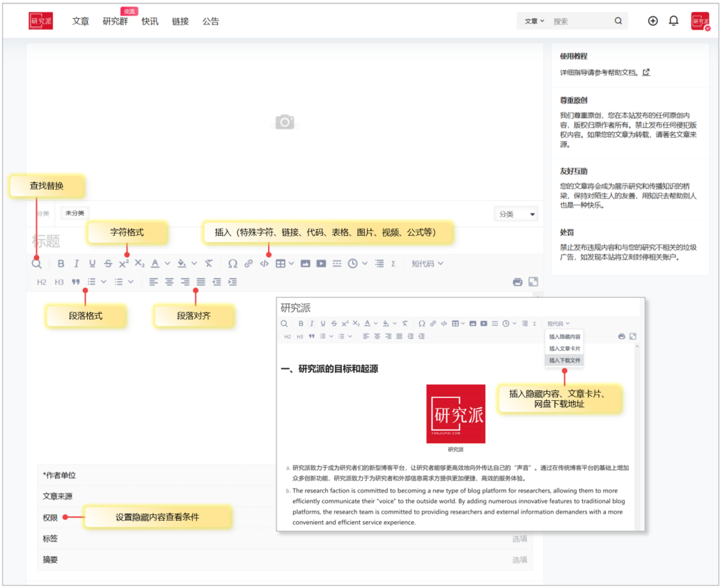The height and width of the screenshot is (588, 720).
Task: Open 短代码 dropdown in main toolbar
Action: (427, 264)
